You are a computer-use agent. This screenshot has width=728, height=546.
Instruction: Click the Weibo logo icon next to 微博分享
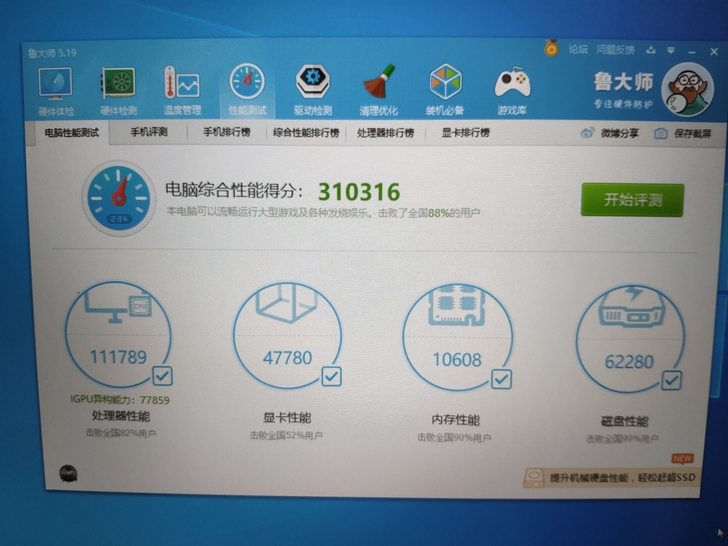click(x=587, y=133)
